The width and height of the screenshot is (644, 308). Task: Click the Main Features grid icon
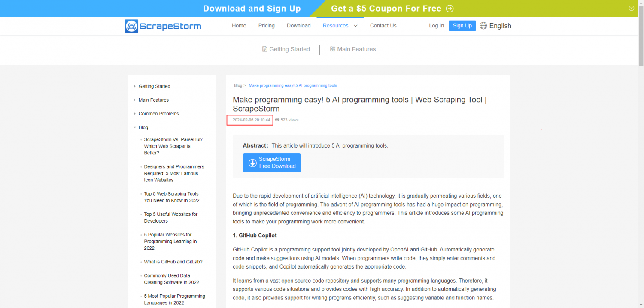pos(332,49)
